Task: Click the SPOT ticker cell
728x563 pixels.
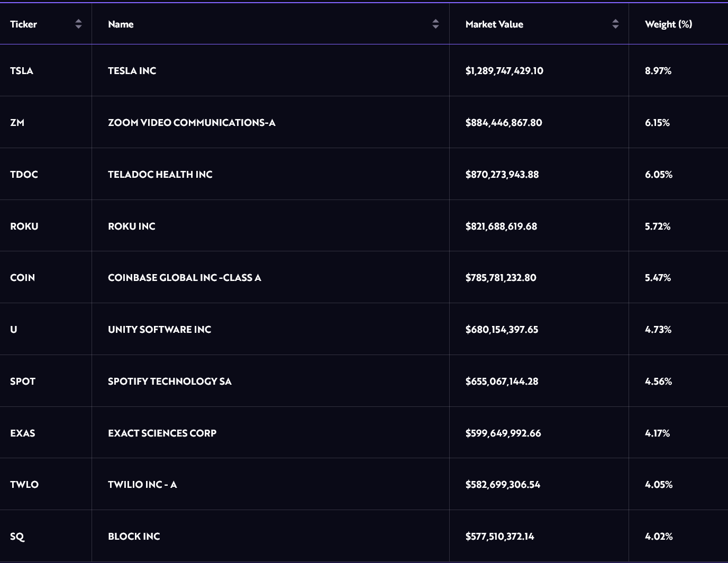Action: point(23,382)
